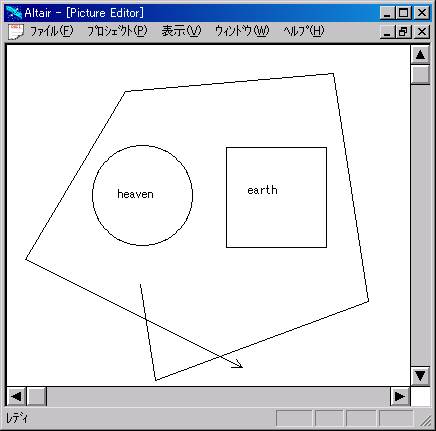Viewport: 436px width, 431px height.
Task: Open the ウィンドウ(W) menu
Action: coord(242,31)
